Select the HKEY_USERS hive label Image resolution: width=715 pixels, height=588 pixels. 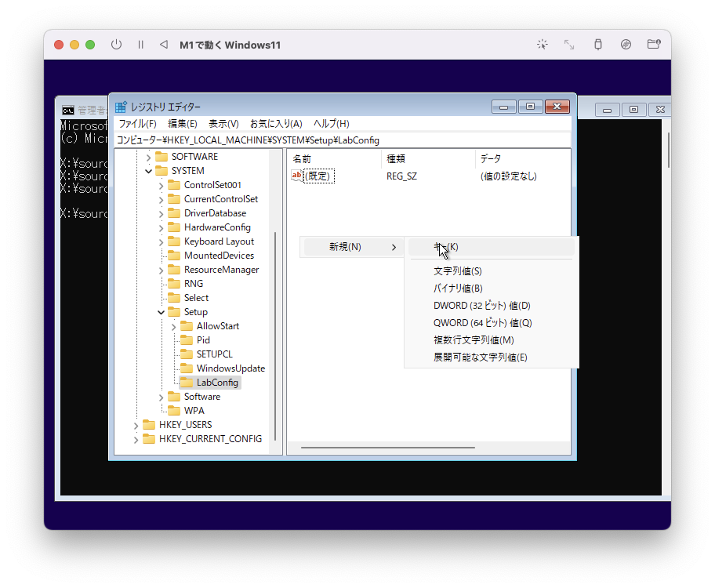(186, 425)
